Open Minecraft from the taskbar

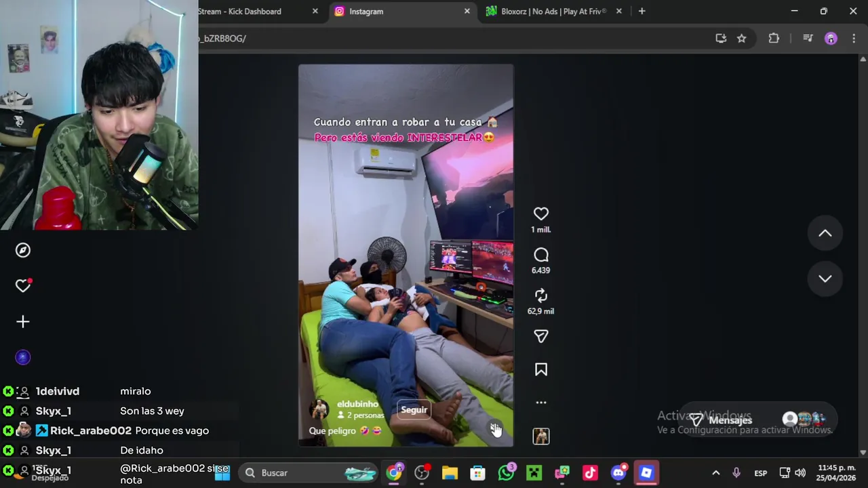tap(534, 473)
